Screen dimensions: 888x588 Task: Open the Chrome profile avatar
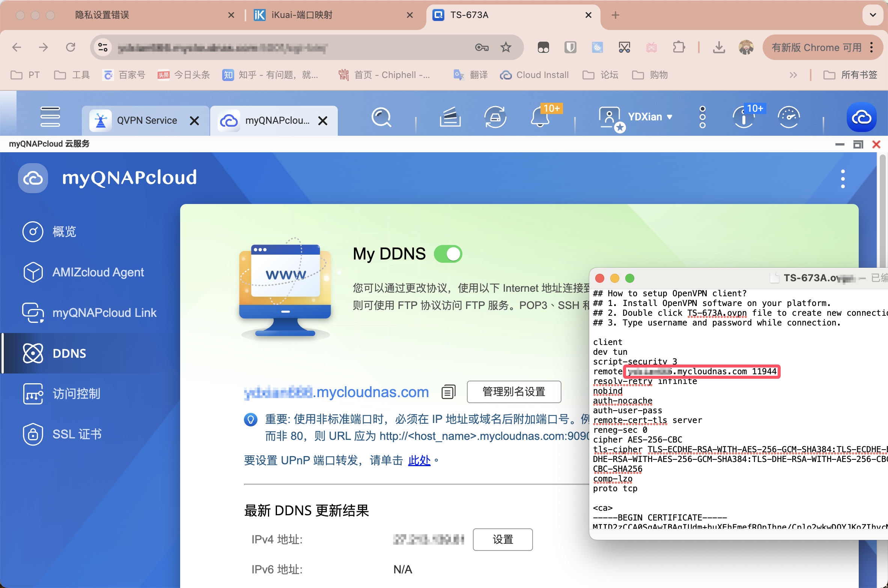(x=746, y=47)
